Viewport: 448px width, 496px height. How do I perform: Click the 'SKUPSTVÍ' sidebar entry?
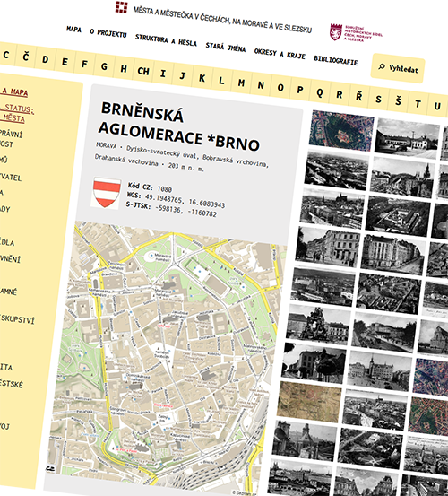[17, 319]
